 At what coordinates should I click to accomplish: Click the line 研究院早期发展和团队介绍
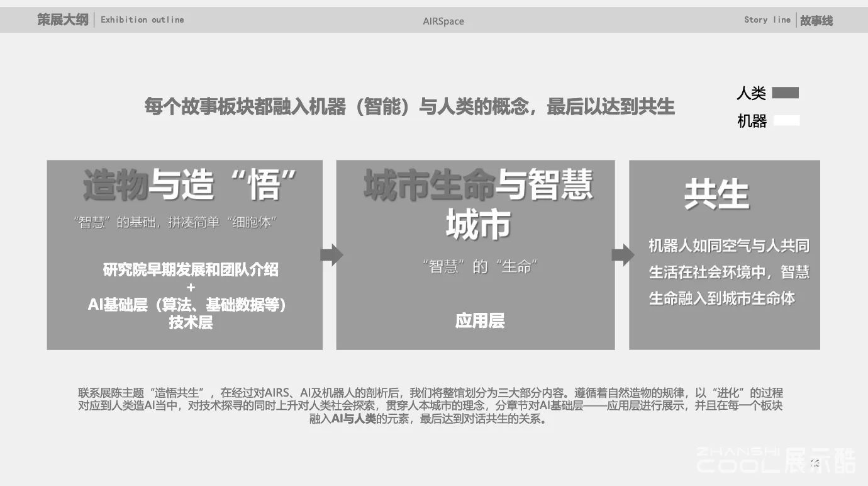coord(191,270)
